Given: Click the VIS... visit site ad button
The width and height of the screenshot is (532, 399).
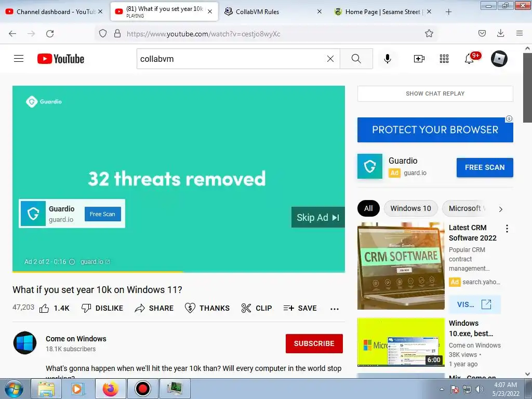Looking at the screenshot, I should 474,304.
